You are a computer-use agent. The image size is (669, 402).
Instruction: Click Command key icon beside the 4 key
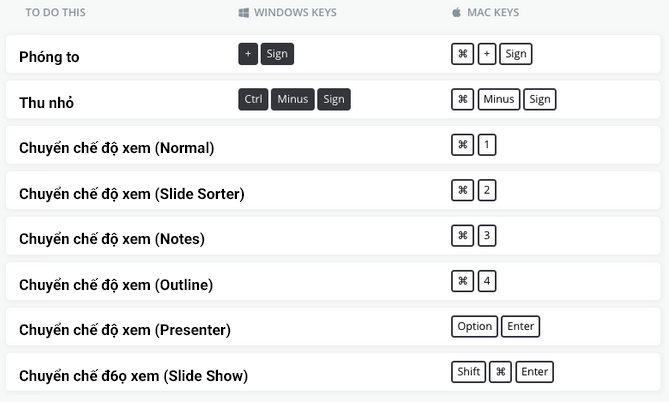463,281
